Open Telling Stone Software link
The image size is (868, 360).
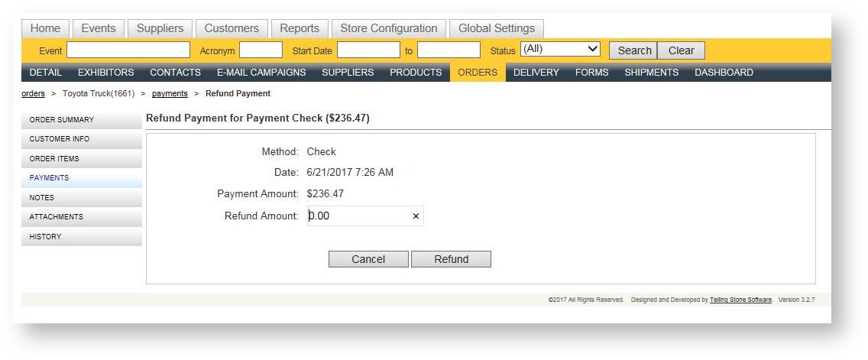tap(740, 300)
